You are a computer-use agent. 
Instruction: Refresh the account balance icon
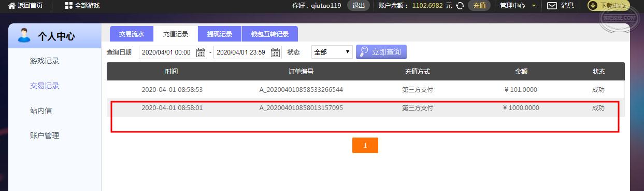pos(460,6)
